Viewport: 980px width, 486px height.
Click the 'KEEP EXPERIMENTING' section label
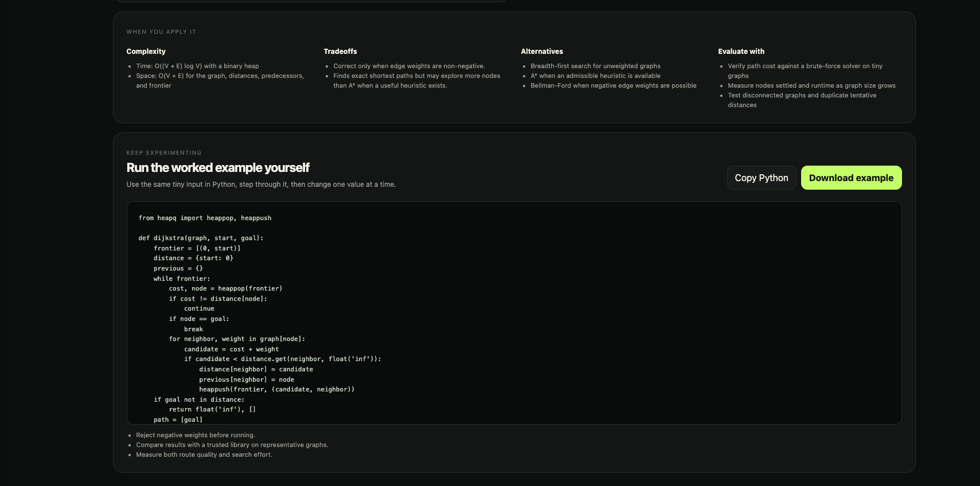(x=164, y=153)
